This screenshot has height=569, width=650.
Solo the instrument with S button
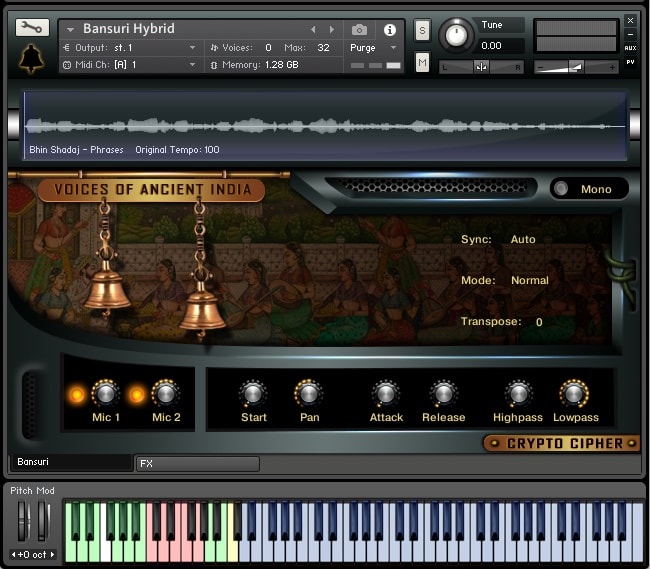[x=422, y=30]
